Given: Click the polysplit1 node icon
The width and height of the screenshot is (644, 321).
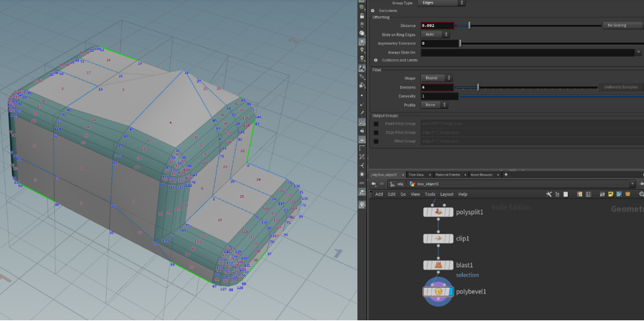Looking at the screenshot, I should (x=438, y=212).
